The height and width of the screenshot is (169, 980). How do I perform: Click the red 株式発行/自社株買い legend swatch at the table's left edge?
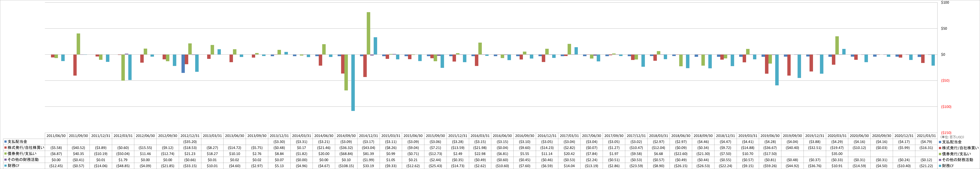6,148
